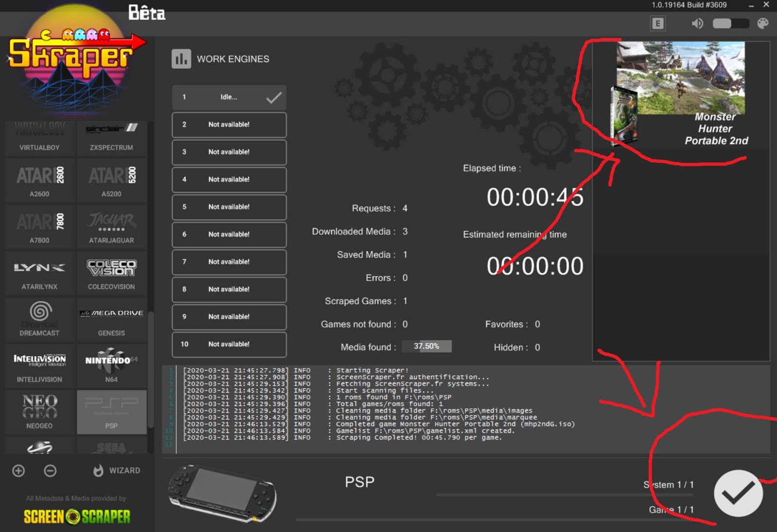Click the 'Requests' count
The height and width of the screenshot is (532, 777).
point(405,208)
